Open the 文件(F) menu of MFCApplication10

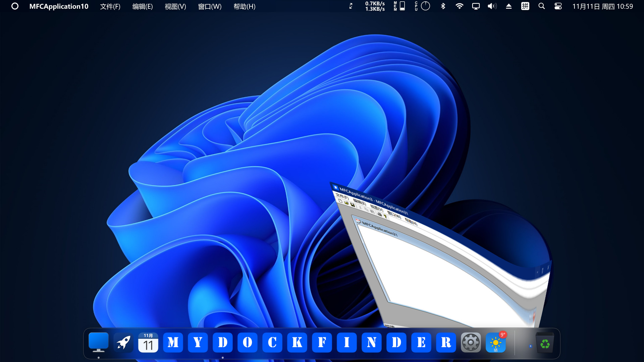(x=110, y=6)
